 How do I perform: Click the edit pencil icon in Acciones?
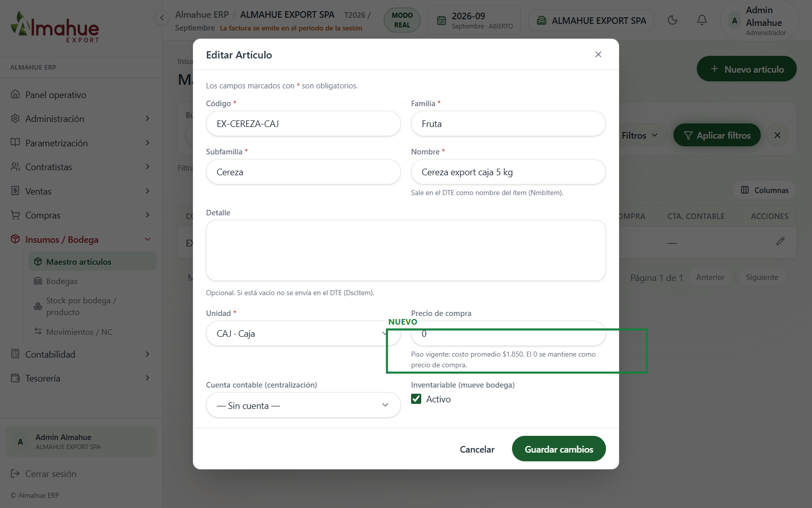pos(780,241)
